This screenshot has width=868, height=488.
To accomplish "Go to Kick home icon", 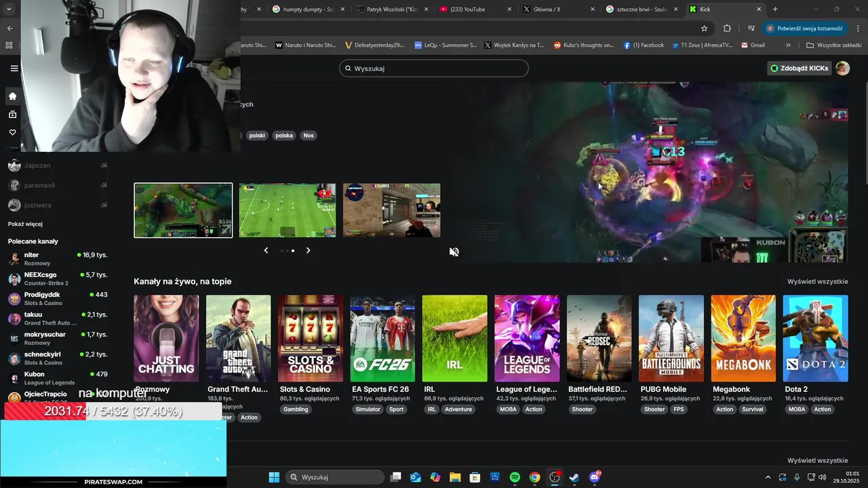I will [12, 96].
